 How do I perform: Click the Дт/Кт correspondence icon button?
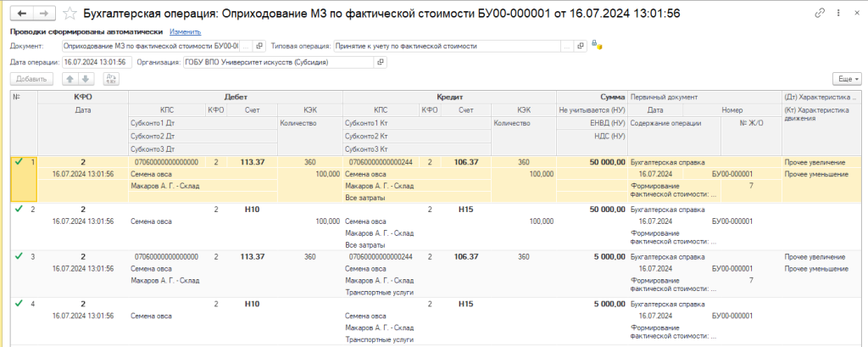tap(111, 78)
